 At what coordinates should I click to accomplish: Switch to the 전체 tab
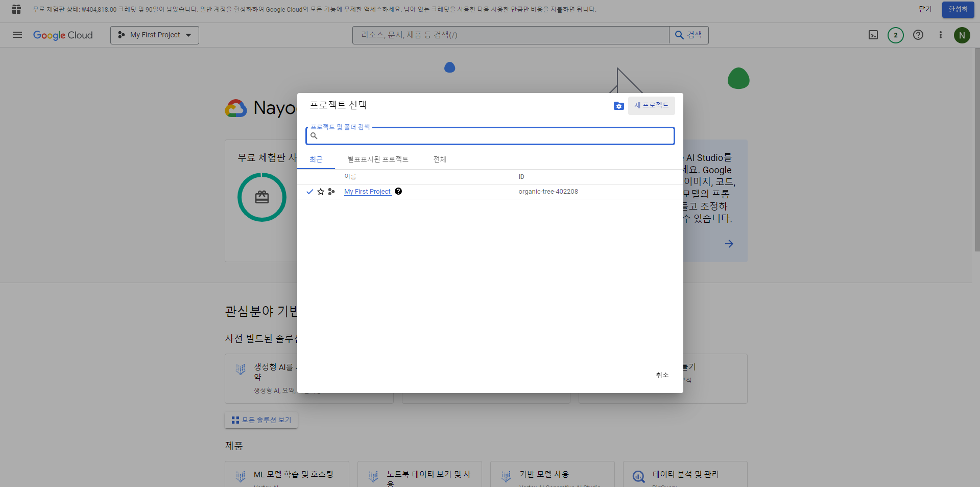point(440,159)
